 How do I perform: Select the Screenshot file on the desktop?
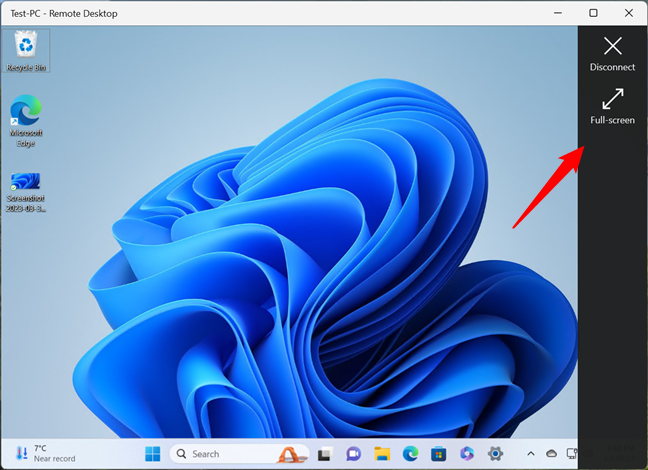[27, 192]
